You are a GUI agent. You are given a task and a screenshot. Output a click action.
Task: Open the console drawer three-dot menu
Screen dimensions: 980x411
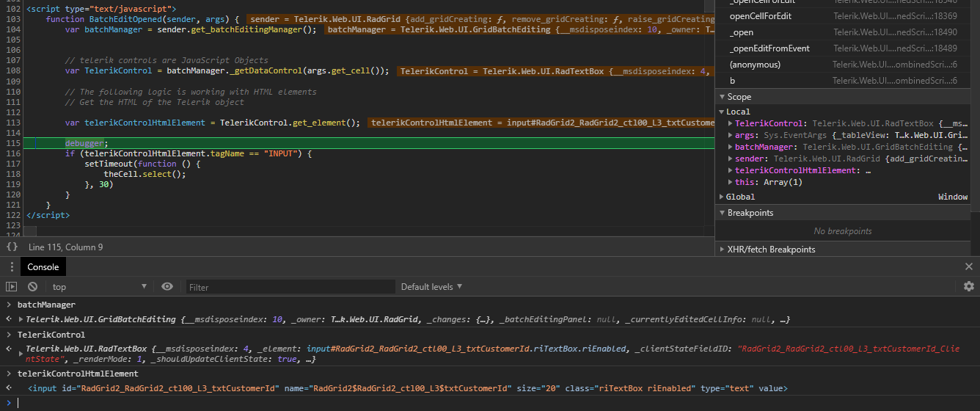(12, 267)
